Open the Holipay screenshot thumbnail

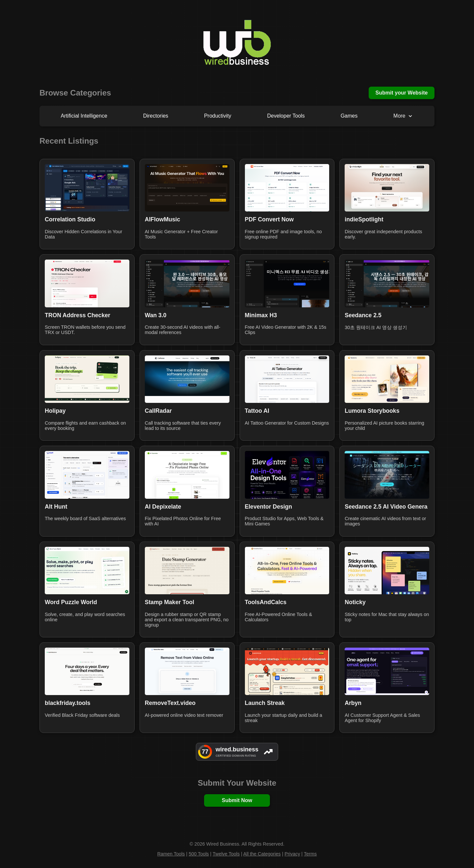click(x=87, y=379)
